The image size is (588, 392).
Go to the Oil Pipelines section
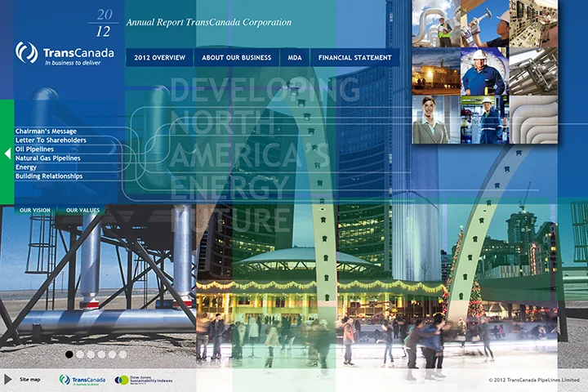pos(34,149)
